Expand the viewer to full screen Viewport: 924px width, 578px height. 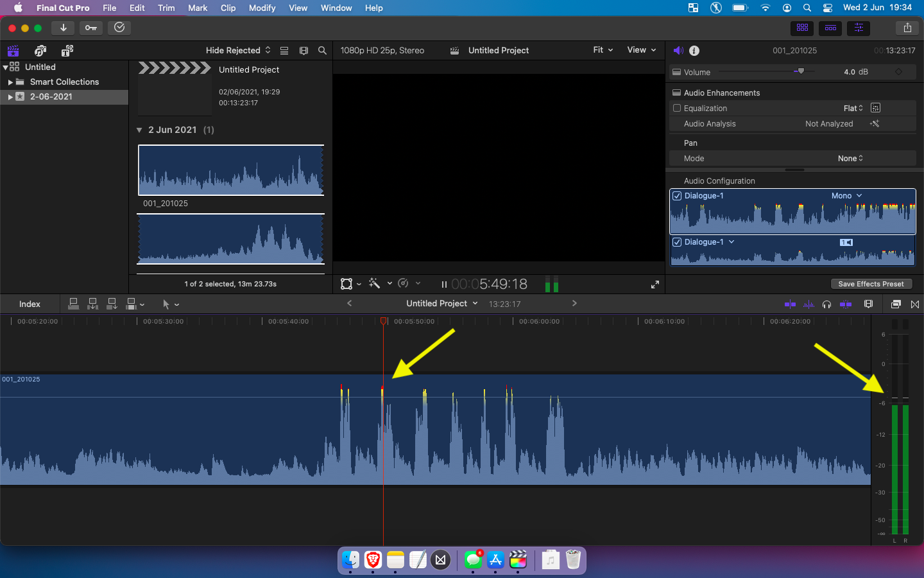coord(655,284)
